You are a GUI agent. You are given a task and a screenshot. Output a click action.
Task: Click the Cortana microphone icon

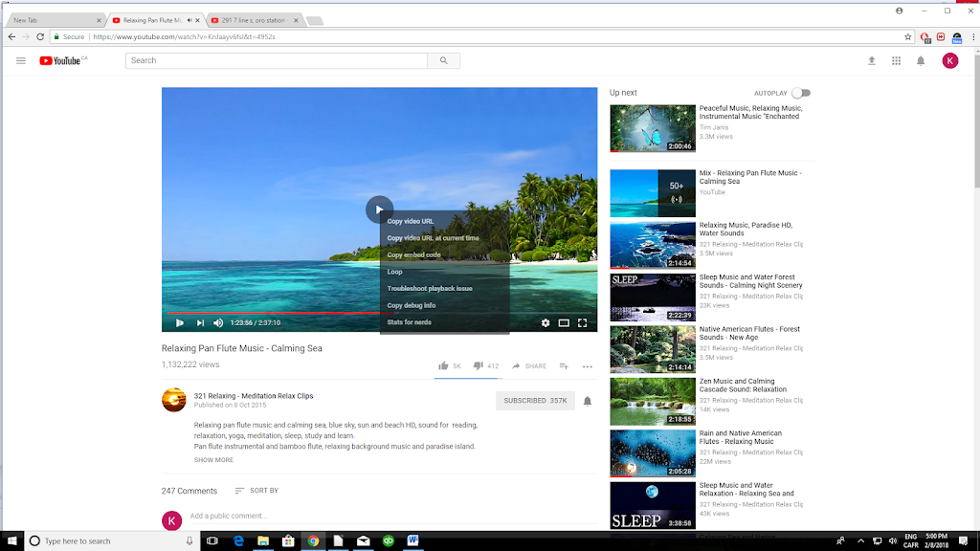pyautogui.click(x=189, y=541)
